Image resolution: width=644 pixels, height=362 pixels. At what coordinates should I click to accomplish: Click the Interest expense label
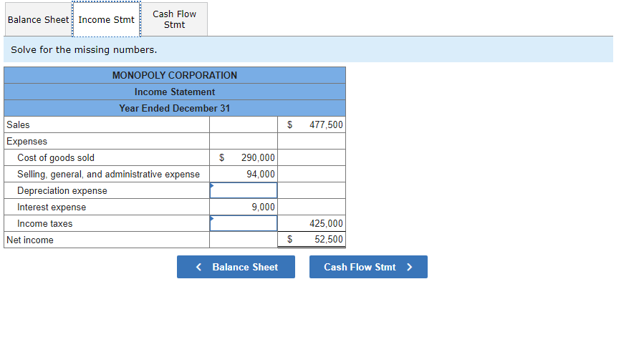coord(52,207)
